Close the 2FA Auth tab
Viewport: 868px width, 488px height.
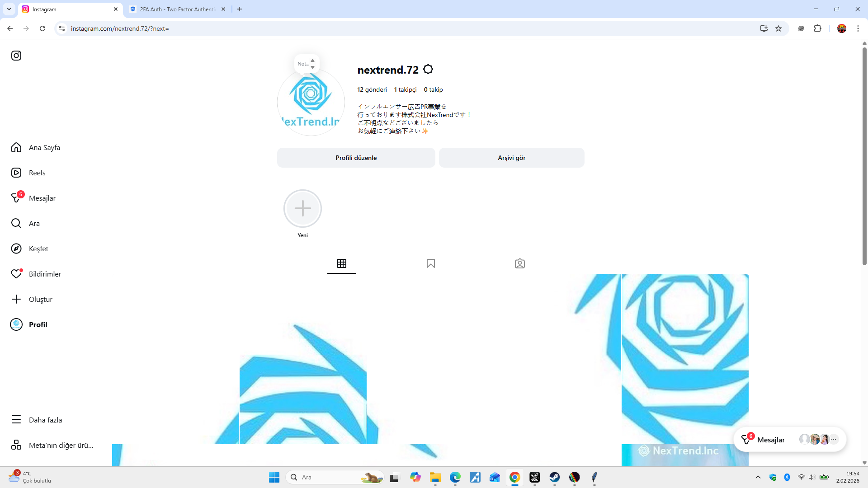click(223, 9)
